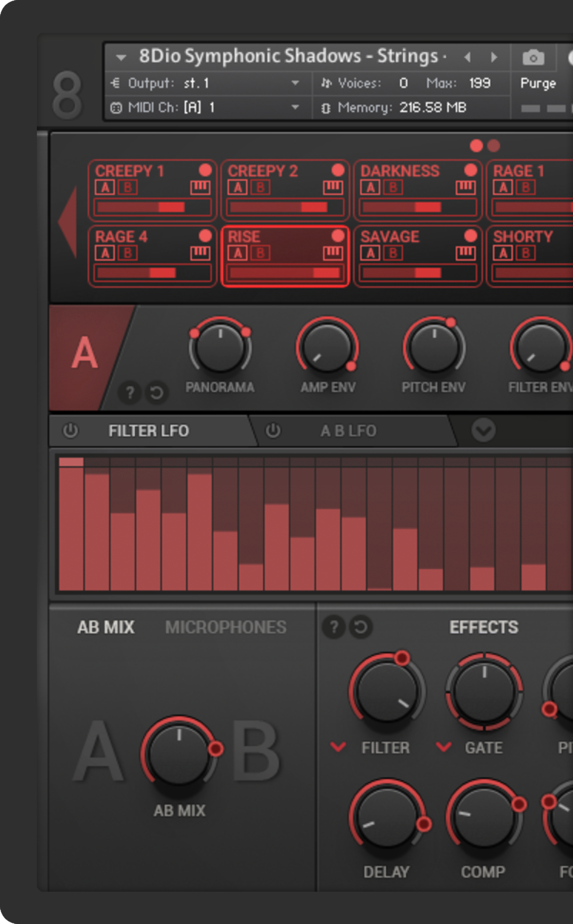
Task: Open the Output st. 1 dropdown
Action: pyautogui.click(x=295, y=83)
